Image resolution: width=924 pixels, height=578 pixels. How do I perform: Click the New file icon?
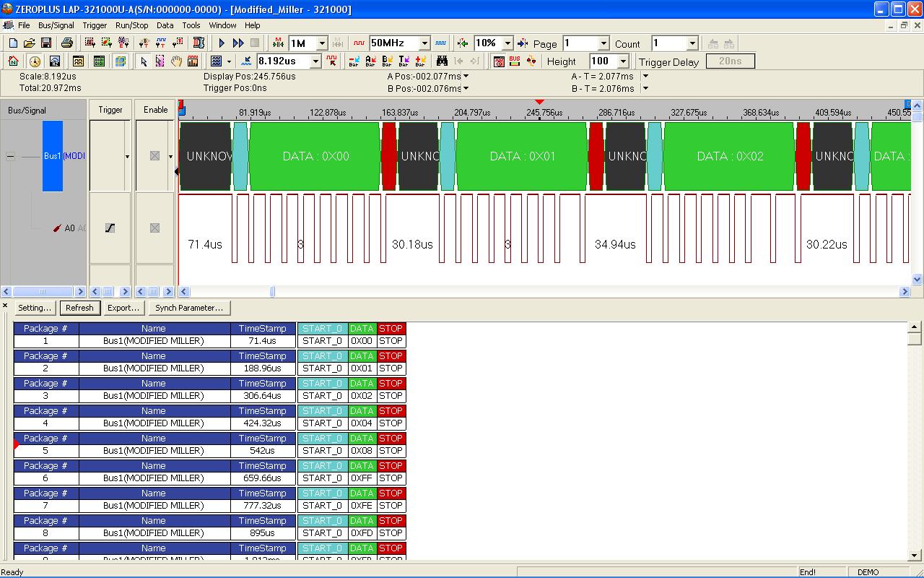pos(13,43)
